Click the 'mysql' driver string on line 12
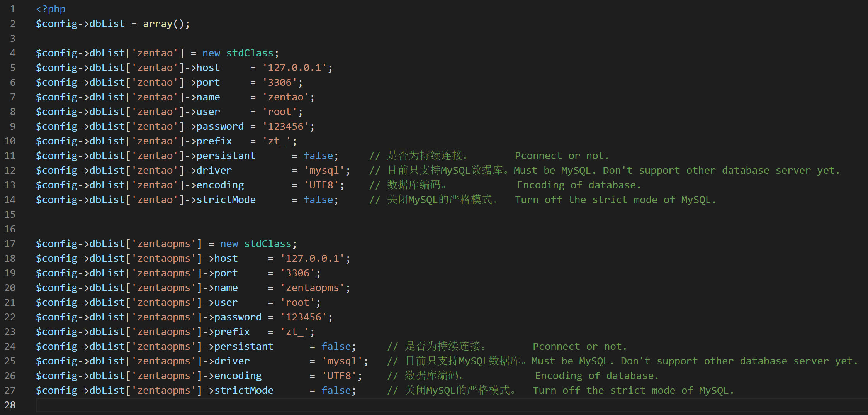Image resolution: width=868 pixels, height=415 pixels. click(x=324, y=170)
